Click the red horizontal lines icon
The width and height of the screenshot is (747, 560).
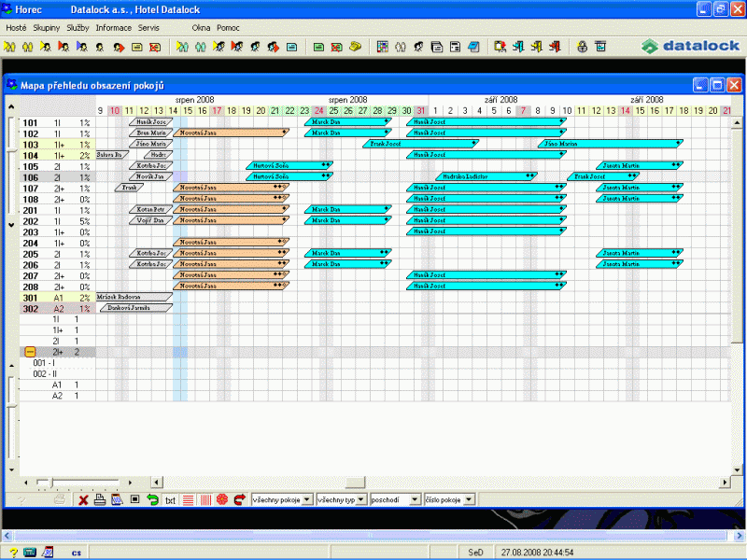pos(188,500)
